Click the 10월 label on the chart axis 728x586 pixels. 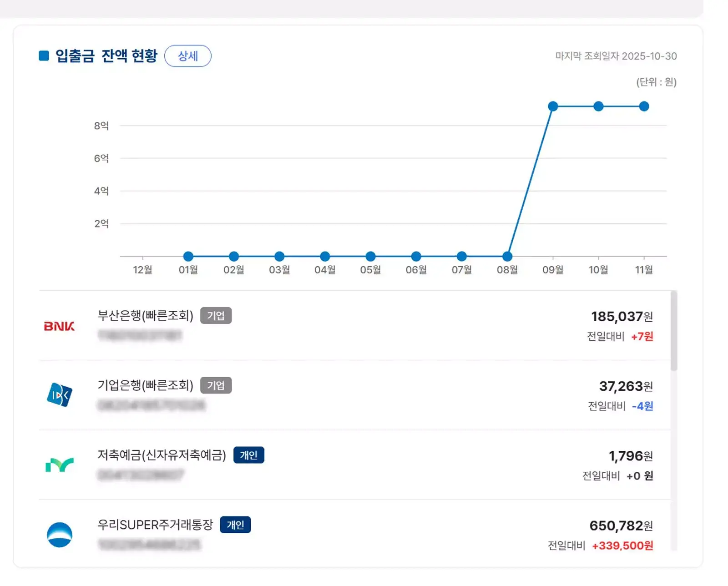[598, 269]
